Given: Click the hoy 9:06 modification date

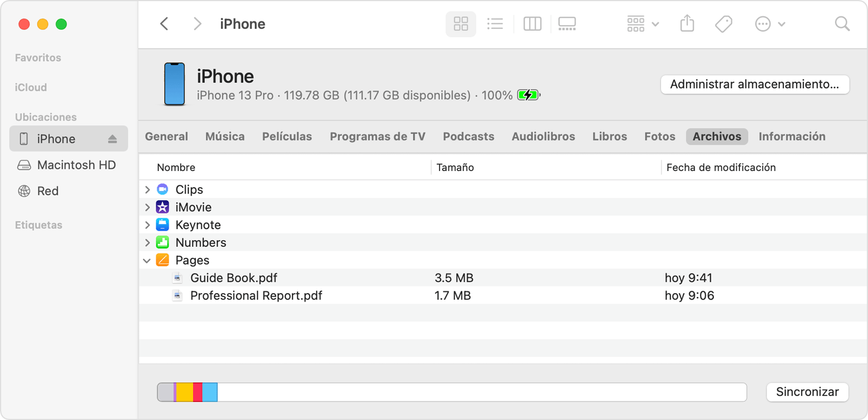Looking at the screenshot, I should (x=689, y=296).
